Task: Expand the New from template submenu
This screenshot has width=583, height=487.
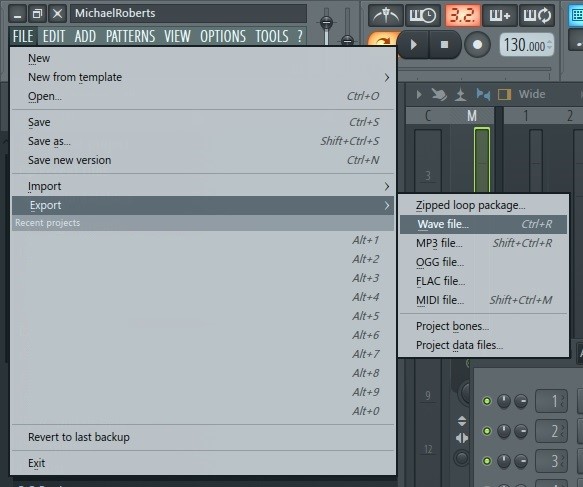Action: (x=203, y=77)
